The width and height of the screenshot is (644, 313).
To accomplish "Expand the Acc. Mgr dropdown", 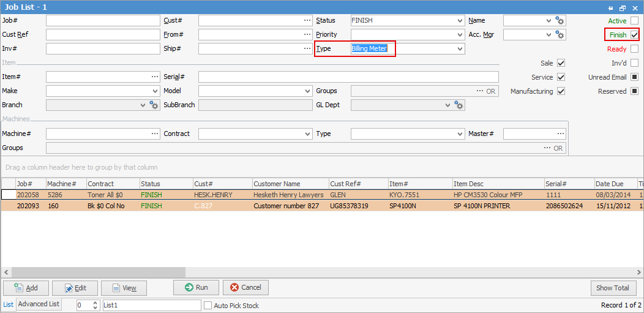I will tap(549, 34).
